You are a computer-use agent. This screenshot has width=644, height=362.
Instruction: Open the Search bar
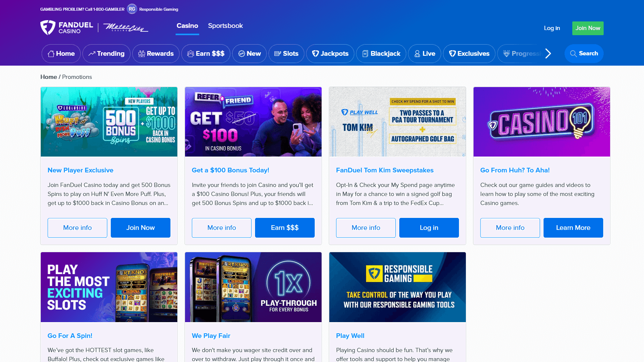click(584, 53)
